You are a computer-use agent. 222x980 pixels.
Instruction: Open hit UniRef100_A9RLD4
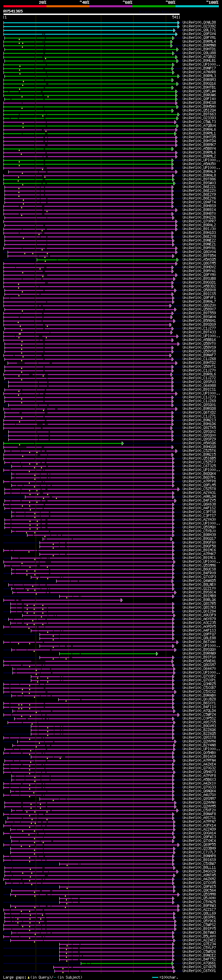[199, 496]
